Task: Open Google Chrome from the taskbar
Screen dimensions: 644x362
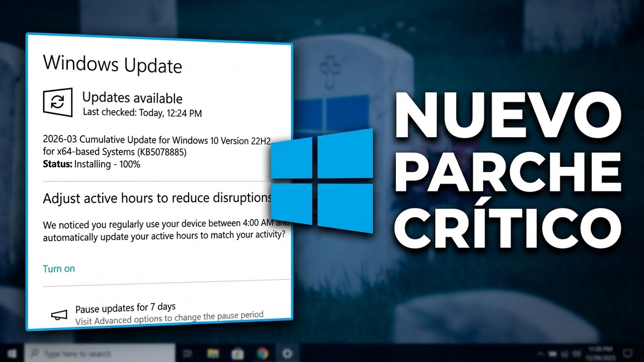Action: point(262,353)
